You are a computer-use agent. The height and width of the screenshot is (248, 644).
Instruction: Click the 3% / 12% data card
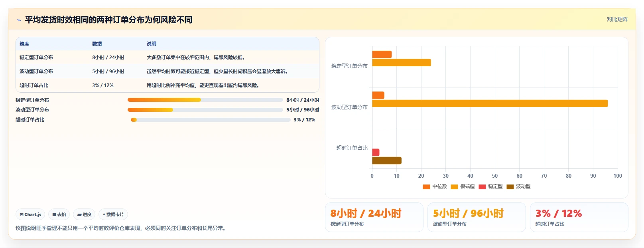[x=579, y=217]
